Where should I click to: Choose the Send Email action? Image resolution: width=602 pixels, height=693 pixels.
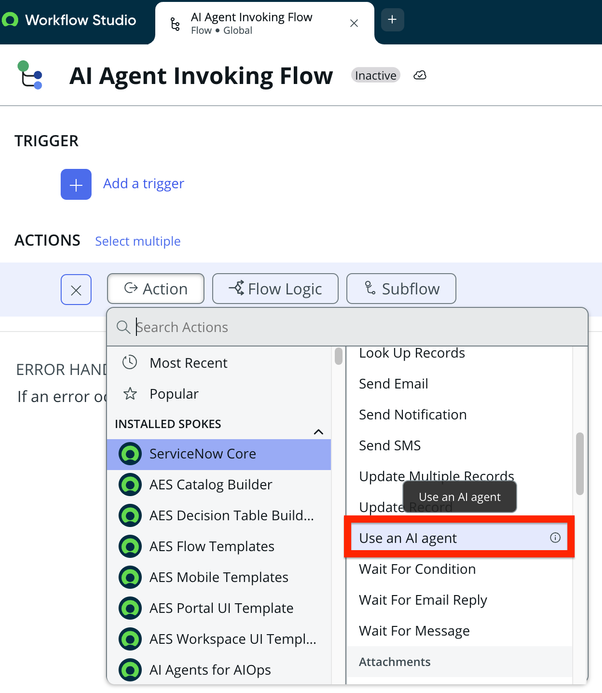[460, 384]
